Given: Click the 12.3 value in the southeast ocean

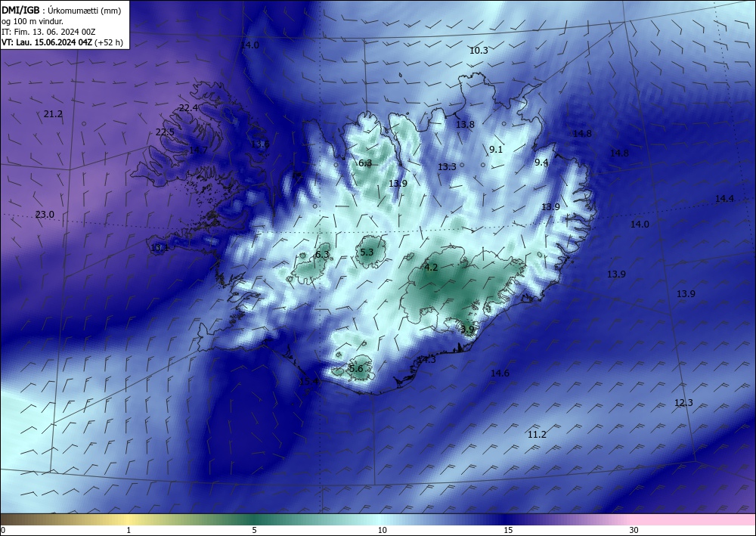Looking at the screenshot, I should [683, 402].
